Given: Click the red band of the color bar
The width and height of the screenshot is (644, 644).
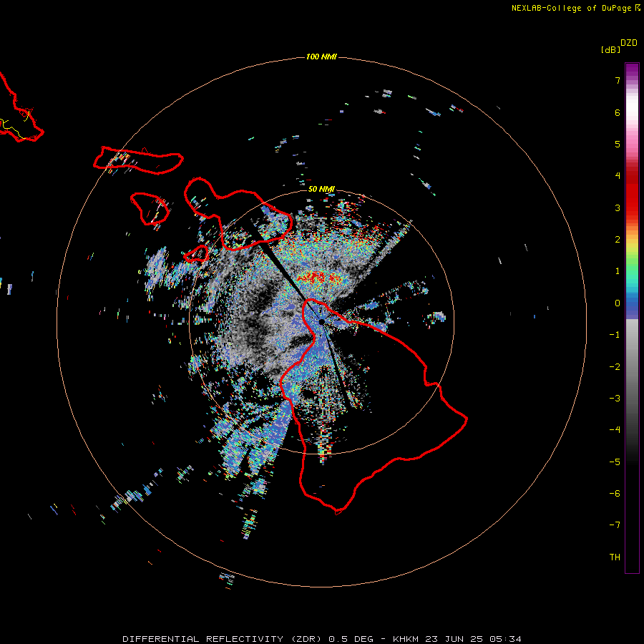Looking at the screenshot, I should pos(632,193).
